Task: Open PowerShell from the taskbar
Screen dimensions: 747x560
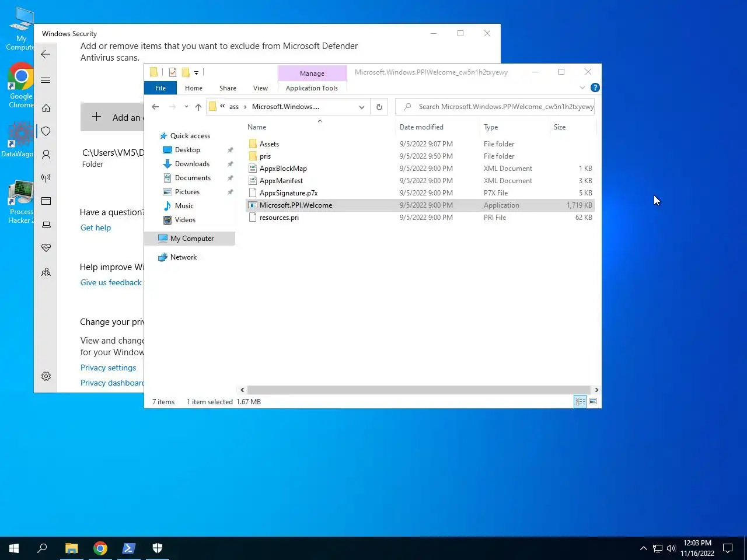Action: (x=128, y=548)
